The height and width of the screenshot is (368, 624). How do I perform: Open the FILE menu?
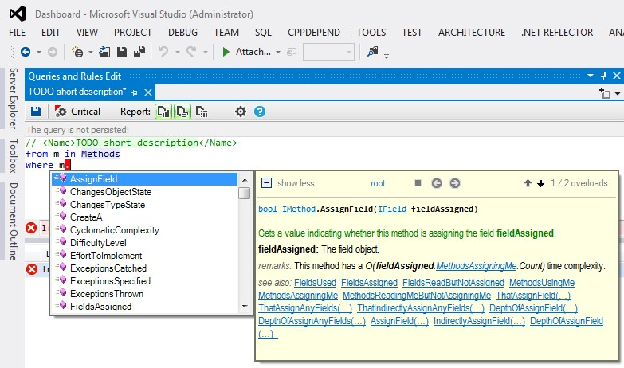18,32
